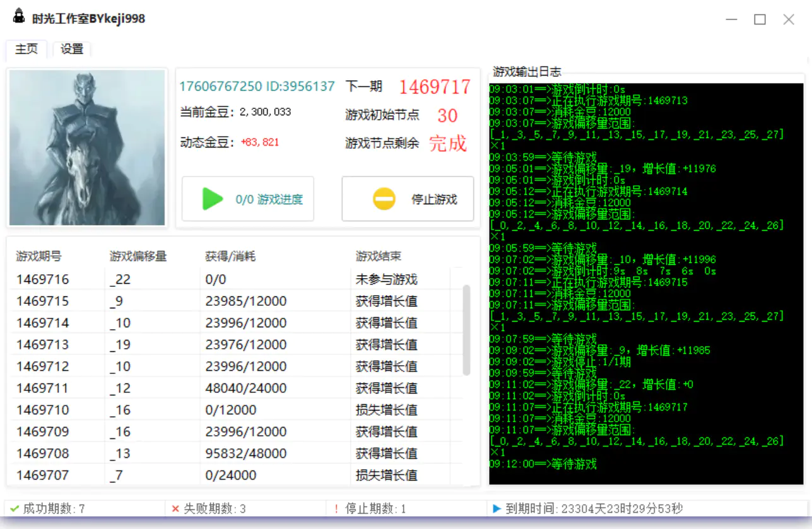This screenshot has width=812, height=529.
Task: Click the green play icon for game progress
Action: pos(213,199)
